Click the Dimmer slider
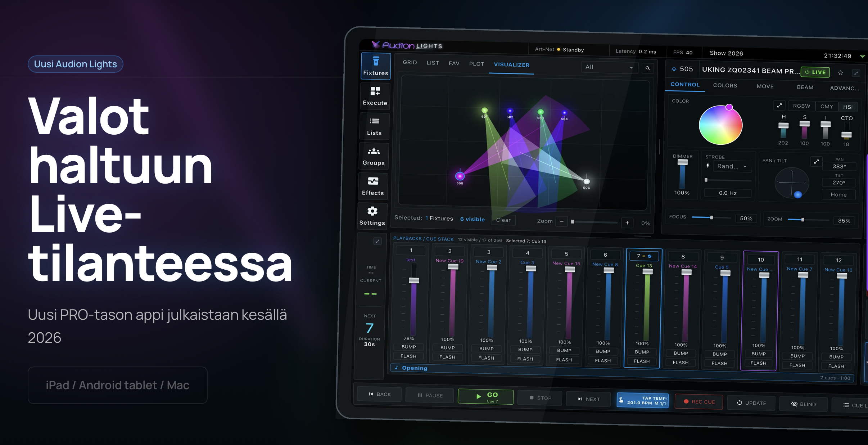 pyautogui.click(x=682, y=175)
